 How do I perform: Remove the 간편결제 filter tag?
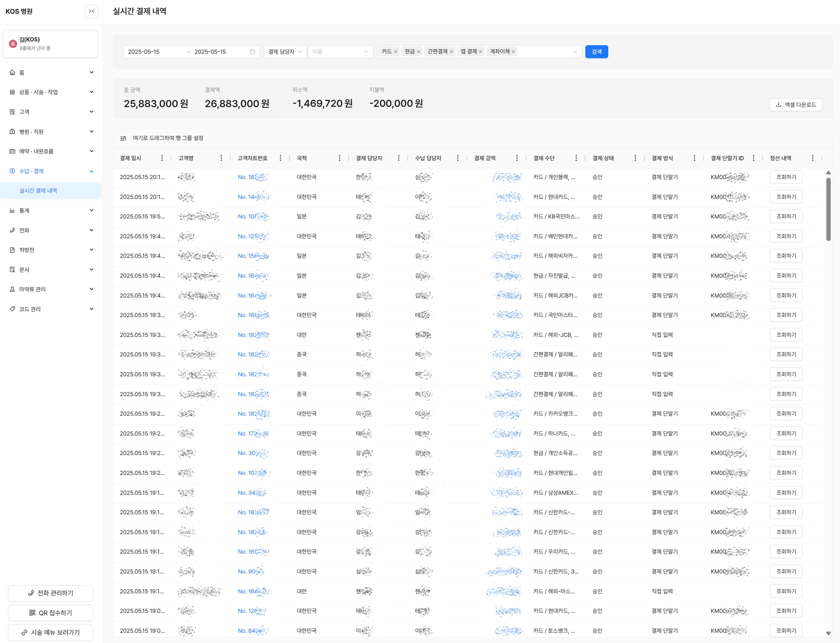(x=452, y=52)
